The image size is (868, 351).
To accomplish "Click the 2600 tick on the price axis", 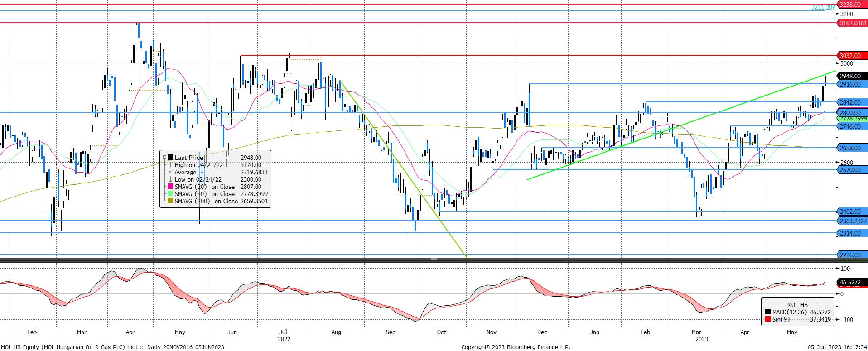I will (x=846, y=163).
